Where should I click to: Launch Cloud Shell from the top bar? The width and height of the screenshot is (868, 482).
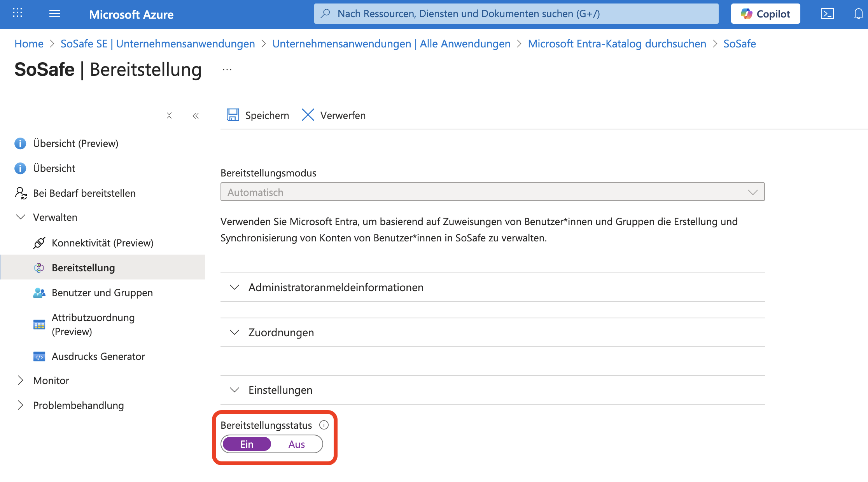tap(827, 14)
